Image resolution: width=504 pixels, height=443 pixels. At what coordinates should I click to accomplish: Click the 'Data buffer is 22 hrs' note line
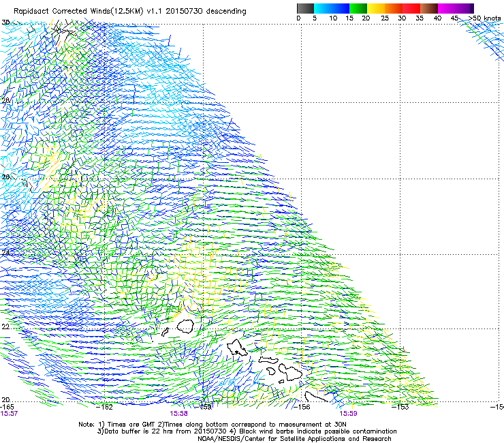click(247, 431)
